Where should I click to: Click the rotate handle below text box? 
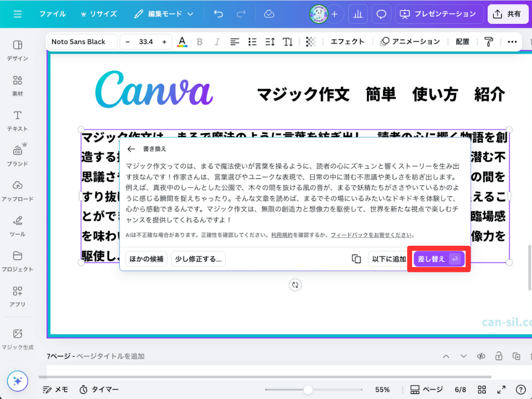click(295, 285)
